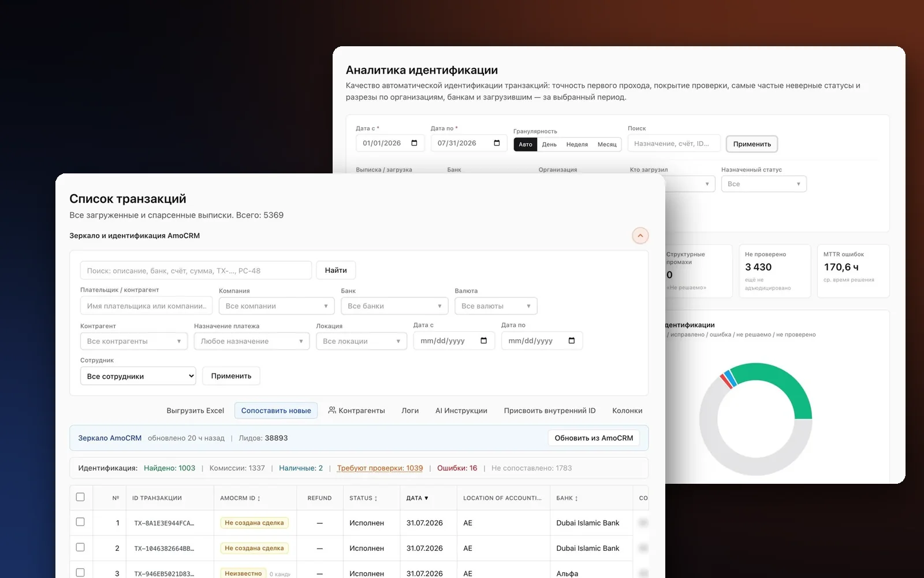Select День granularity in Analytics window
924x578 pixels.
(x=549, y=144)
